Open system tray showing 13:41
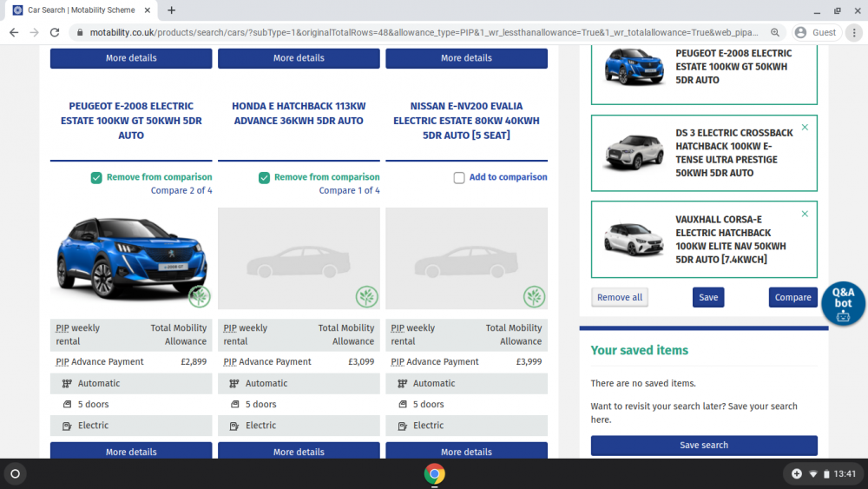 click(x=823, y=474)
